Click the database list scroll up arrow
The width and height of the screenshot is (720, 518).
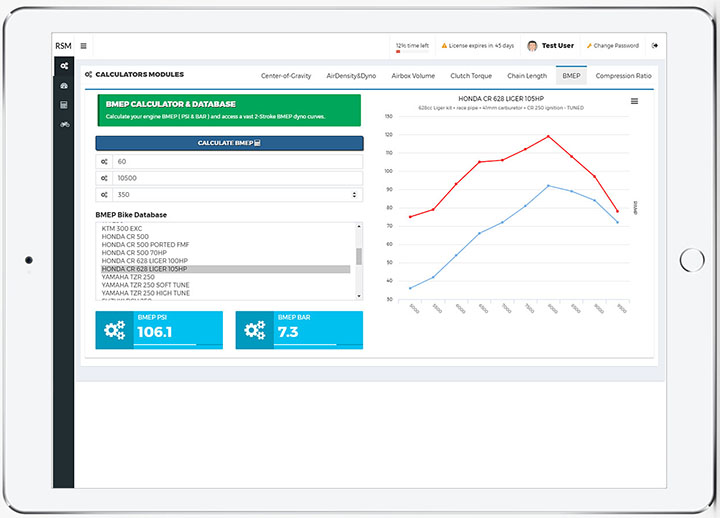pyautogui.click(x=359, y=226)
